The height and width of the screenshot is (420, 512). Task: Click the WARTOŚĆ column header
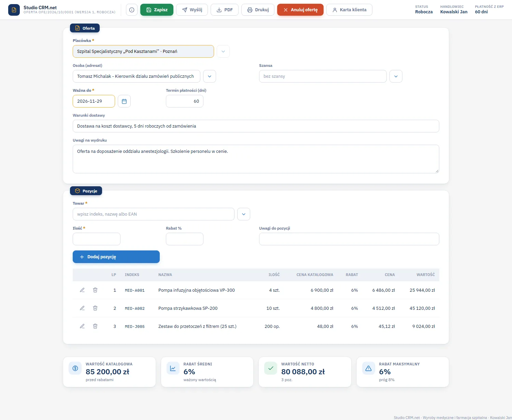click(426, 275)
